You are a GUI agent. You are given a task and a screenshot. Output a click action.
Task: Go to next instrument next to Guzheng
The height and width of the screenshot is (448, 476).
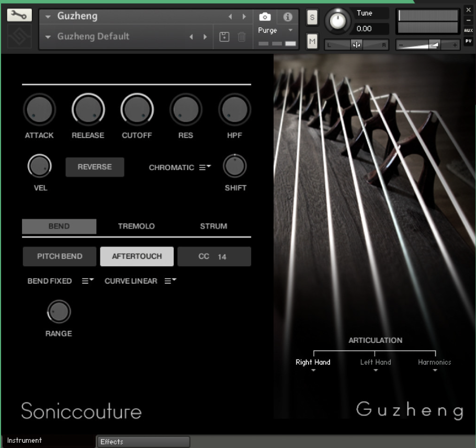tap(244, 16)
